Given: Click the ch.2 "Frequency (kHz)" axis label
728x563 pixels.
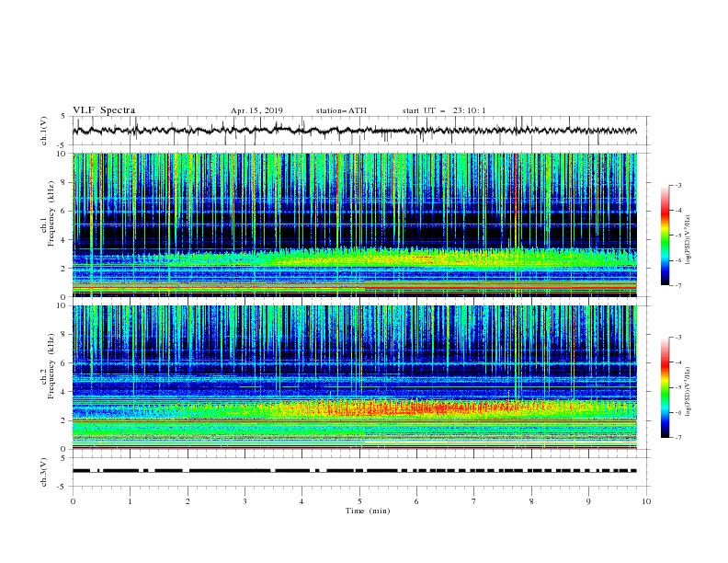Looking at the screenshot, I should click(x=51, y=366).
